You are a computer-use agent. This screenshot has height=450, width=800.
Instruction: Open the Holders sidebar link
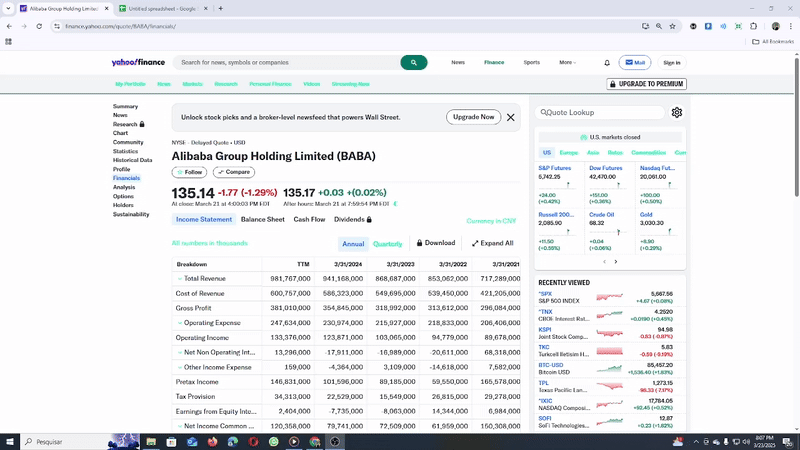point(123,205)
